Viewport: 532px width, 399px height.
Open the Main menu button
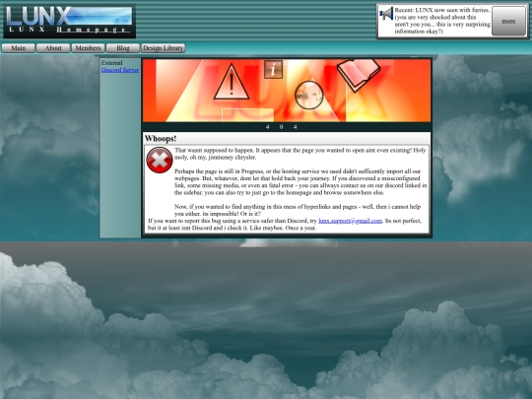pos(19,48)
